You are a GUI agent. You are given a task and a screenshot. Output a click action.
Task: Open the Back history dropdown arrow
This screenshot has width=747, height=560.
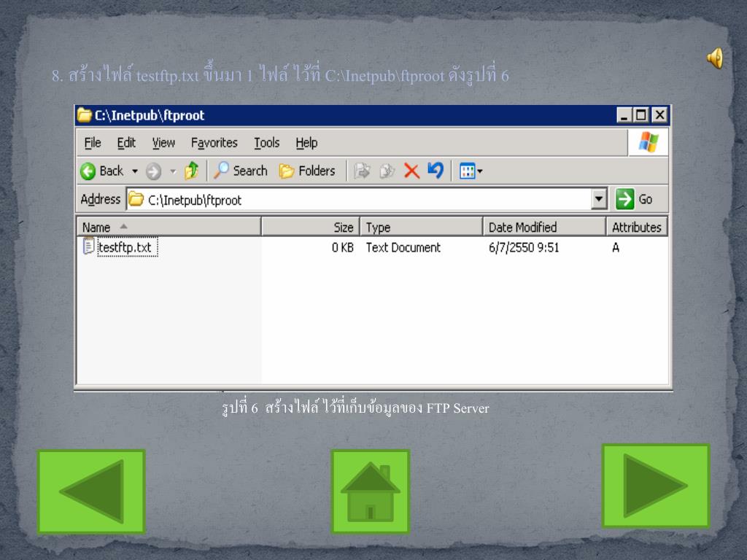[135, 171]
